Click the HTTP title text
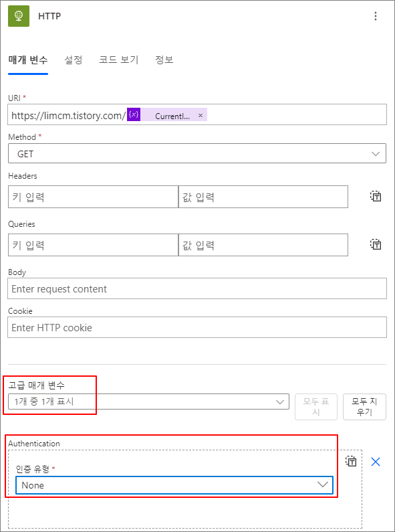Screen dimensions: 395x532 (x=49, y=16)
